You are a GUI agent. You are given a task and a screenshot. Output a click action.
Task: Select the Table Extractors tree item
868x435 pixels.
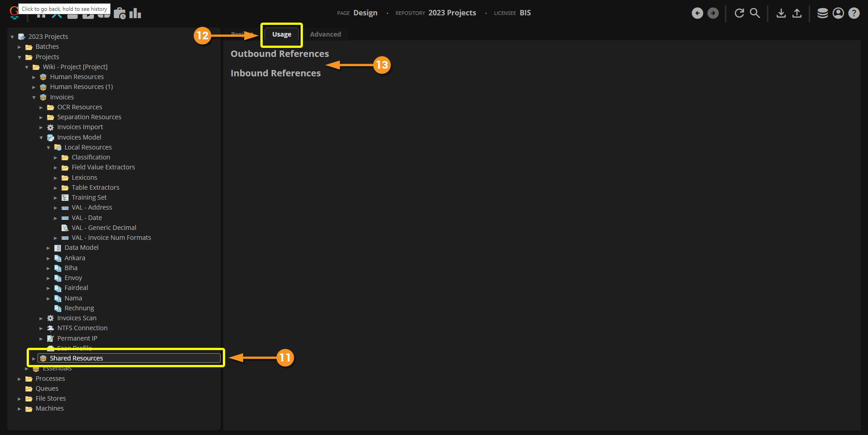[95, 187]
